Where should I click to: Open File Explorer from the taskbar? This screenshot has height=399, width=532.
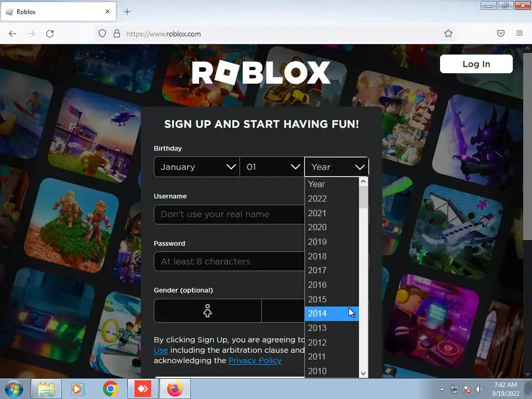tap(46, 389)
